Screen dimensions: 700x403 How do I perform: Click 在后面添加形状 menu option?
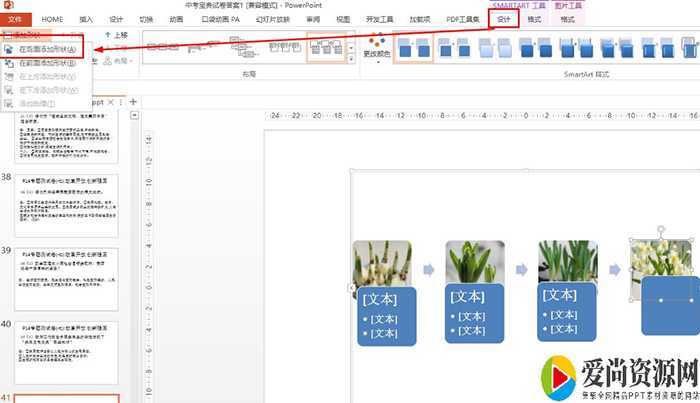coord(46,49)
